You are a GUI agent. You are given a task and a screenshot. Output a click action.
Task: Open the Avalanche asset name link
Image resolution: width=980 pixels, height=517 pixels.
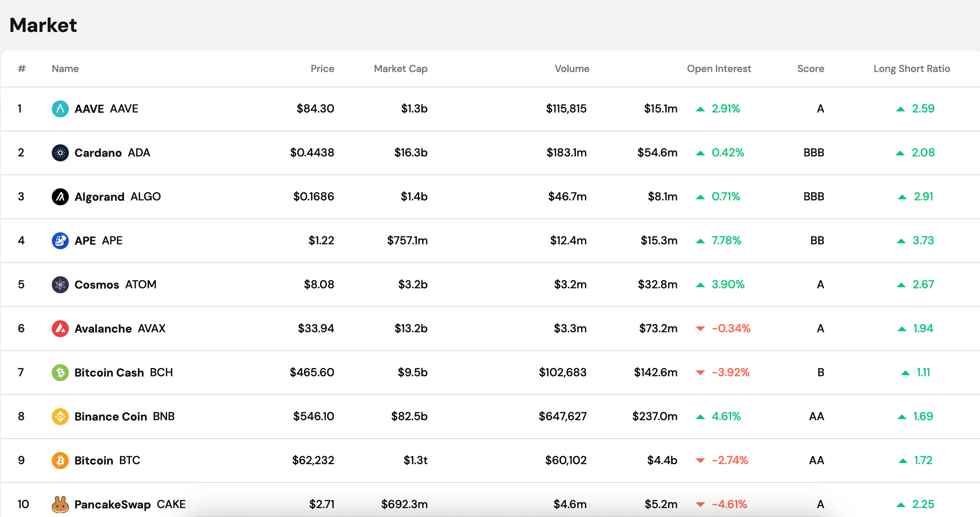click(x=103, y=329)
